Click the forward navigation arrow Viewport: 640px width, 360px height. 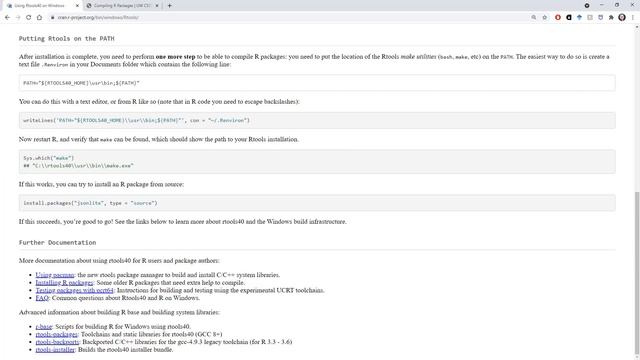[x=18, y=18]
